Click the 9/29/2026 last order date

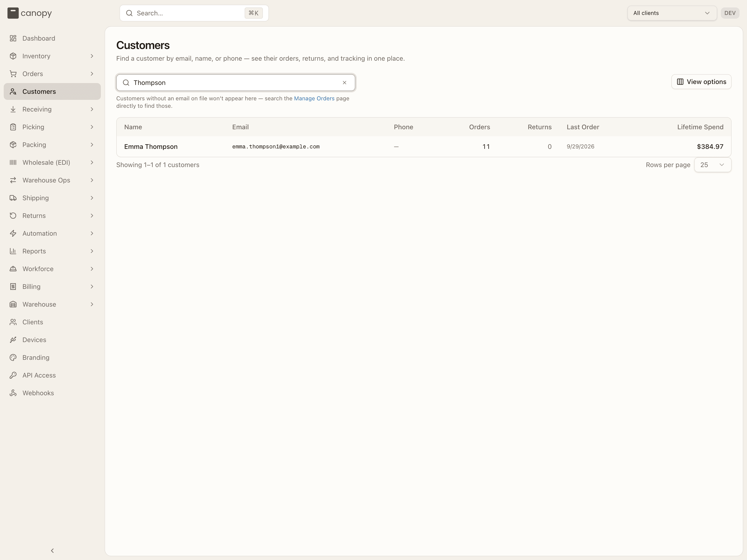pos(580,147)
